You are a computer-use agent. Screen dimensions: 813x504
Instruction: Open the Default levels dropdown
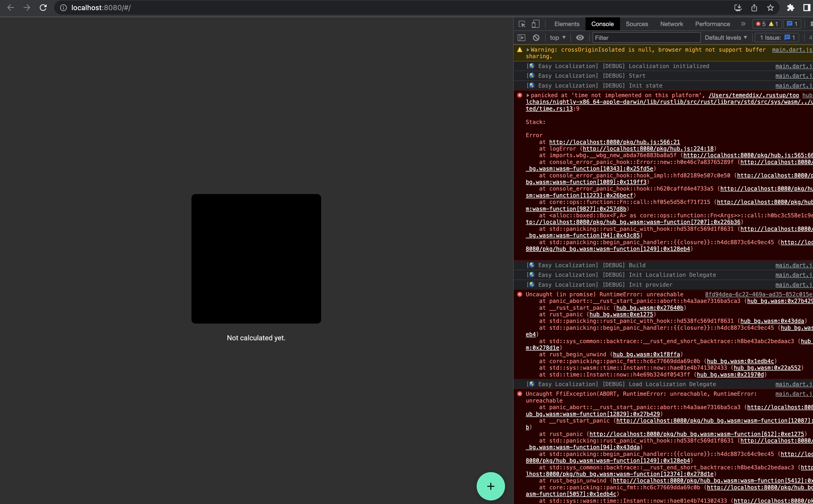click(x=726, y=37)
